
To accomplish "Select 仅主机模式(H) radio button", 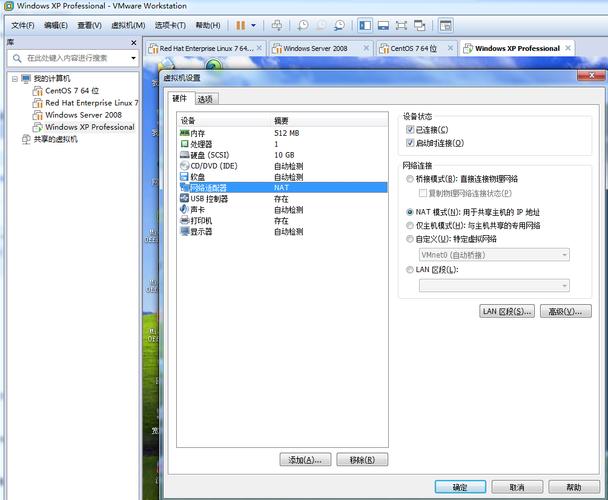I will pos(409,225).
